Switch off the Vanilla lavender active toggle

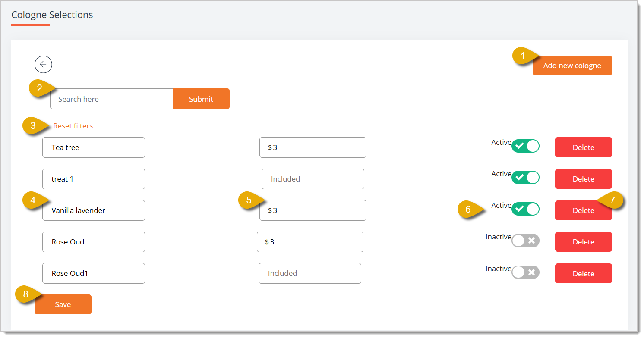tap(525, 209)
